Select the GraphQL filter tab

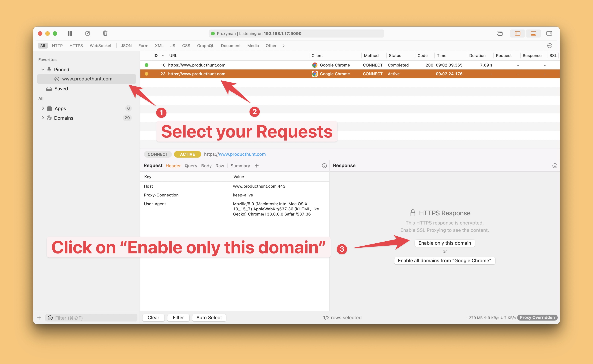pyautogui.click(x=205, y=46)
